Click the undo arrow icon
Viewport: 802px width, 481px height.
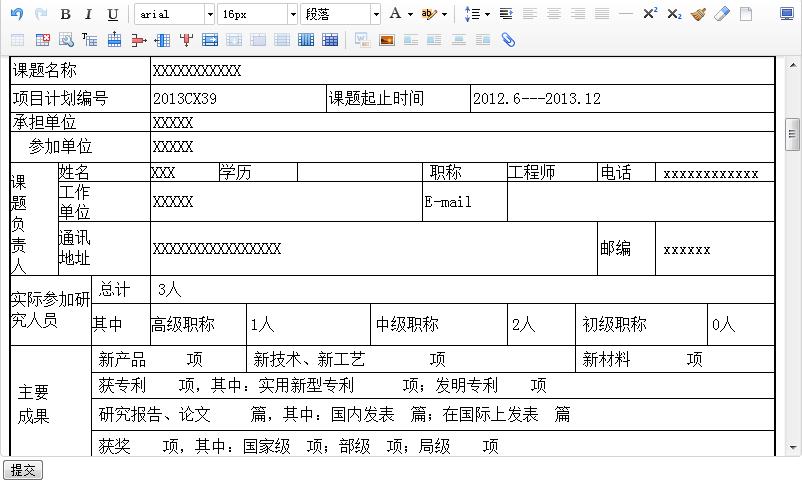(x=17, y=14)
